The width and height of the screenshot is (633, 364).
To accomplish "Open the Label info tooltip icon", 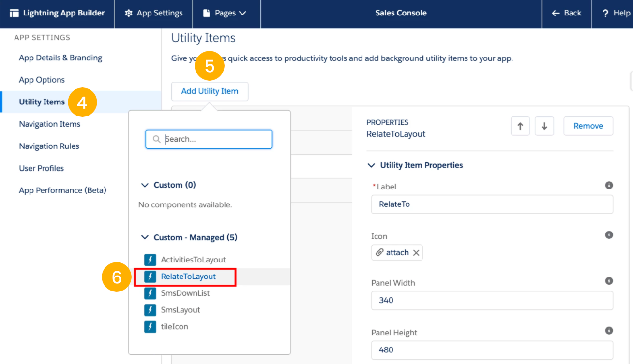I will [609, 185].
